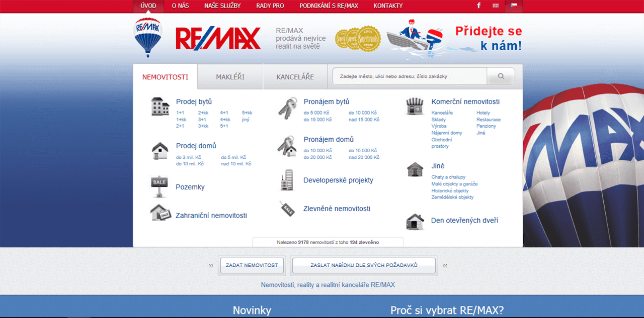Click the shop icon for Komerční nemovitosti
644x318 pixels.
415,106
